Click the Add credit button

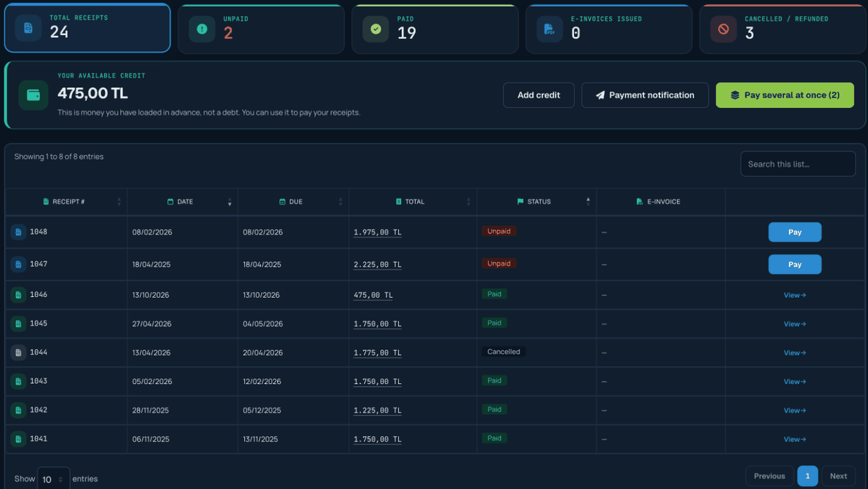coord(539,95)
